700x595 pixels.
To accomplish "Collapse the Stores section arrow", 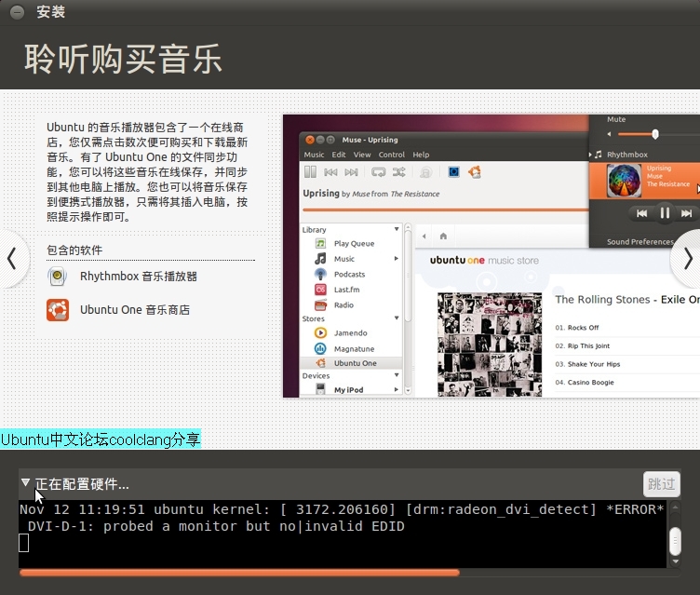I will point(397,318).
